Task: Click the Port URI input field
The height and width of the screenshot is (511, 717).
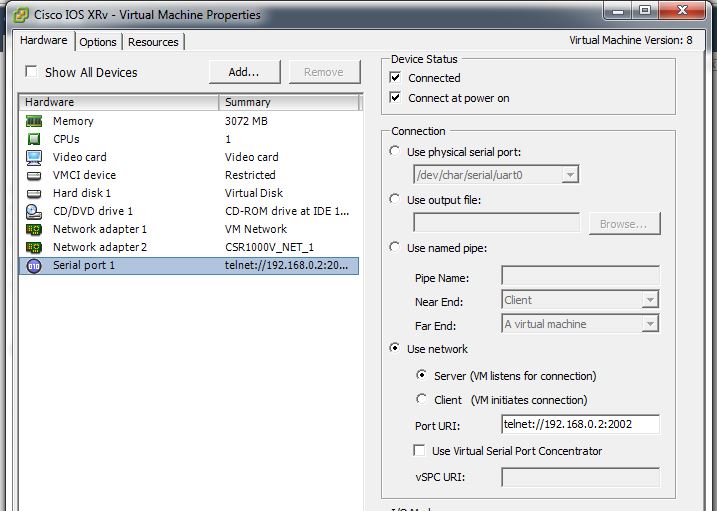Action: 580,424
